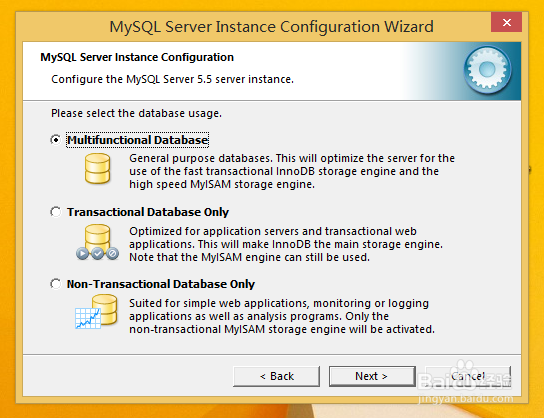Click the Transactional Database icon with play buttons
This screenshot has width=544, height=418.
coord(97,242)
